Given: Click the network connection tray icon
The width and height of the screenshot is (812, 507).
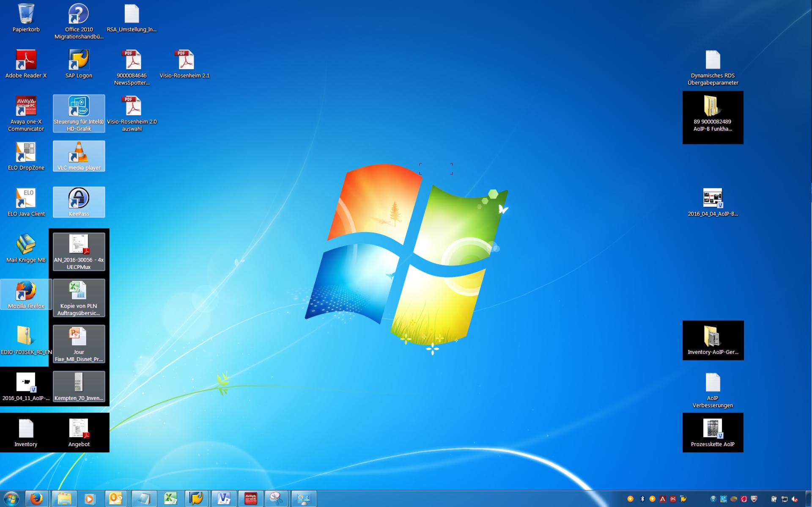Looking at the screenshot, I should pyautogui.click(x=785, y=499).
